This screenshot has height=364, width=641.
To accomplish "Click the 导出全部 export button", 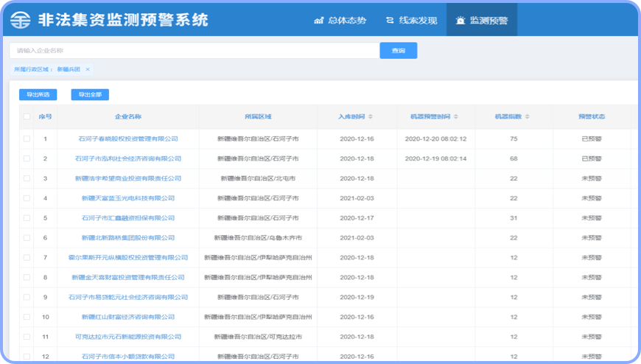I will [x=90, y=94].
